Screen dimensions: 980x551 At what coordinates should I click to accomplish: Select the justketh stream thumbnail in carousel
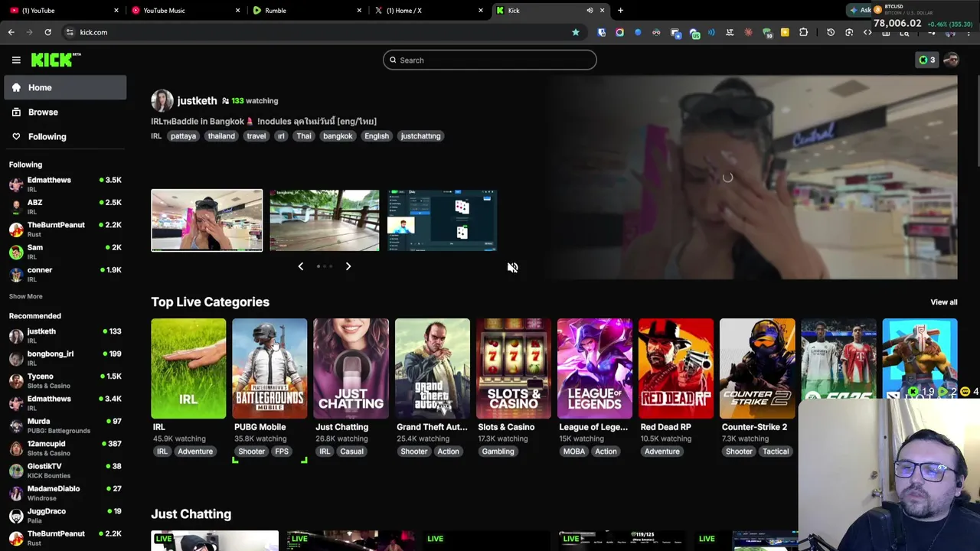click(207, 220)
